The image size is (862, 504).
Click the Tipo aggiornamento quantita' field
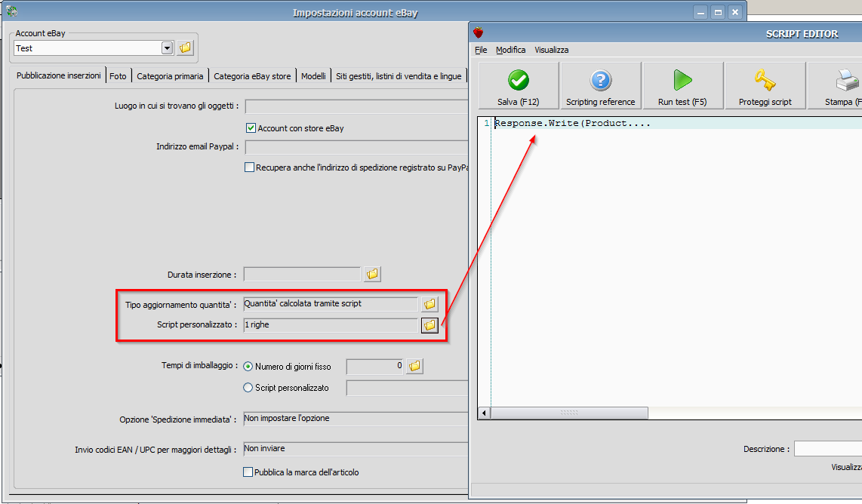[331, 304]
